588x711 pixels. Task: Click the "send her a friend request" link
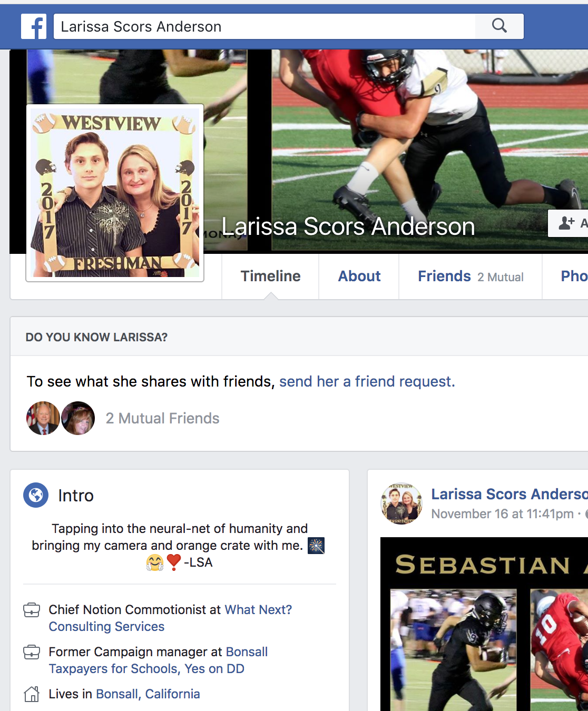pyautogui.click(x=367, y=381)
